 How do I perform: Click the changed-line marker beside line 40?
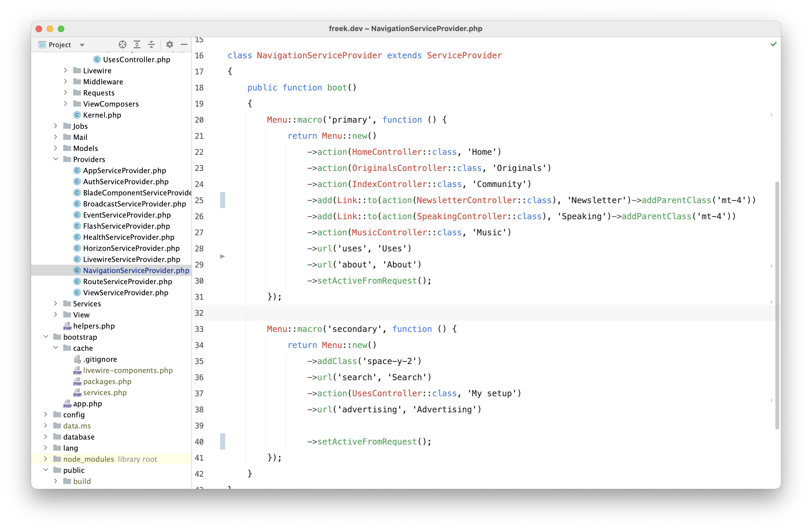222,441
